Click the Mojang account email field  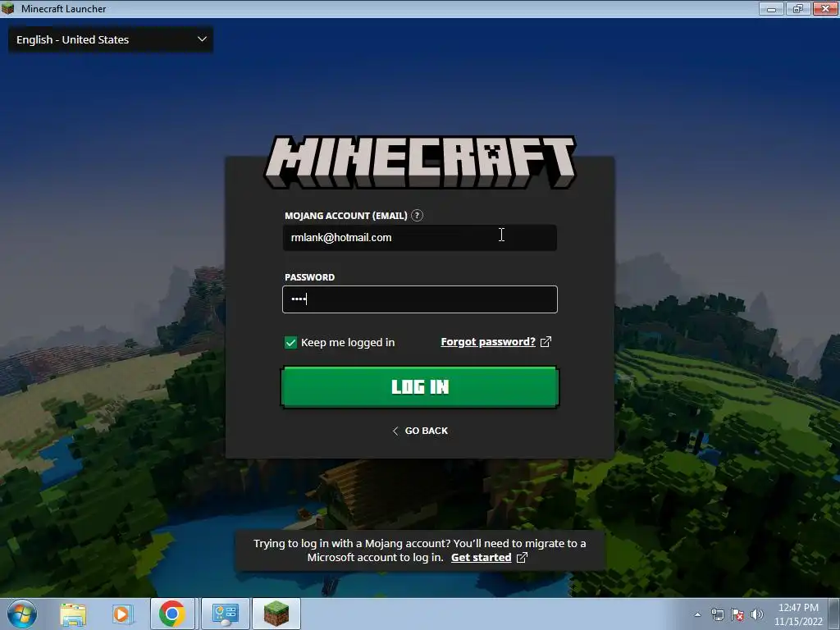419,237
